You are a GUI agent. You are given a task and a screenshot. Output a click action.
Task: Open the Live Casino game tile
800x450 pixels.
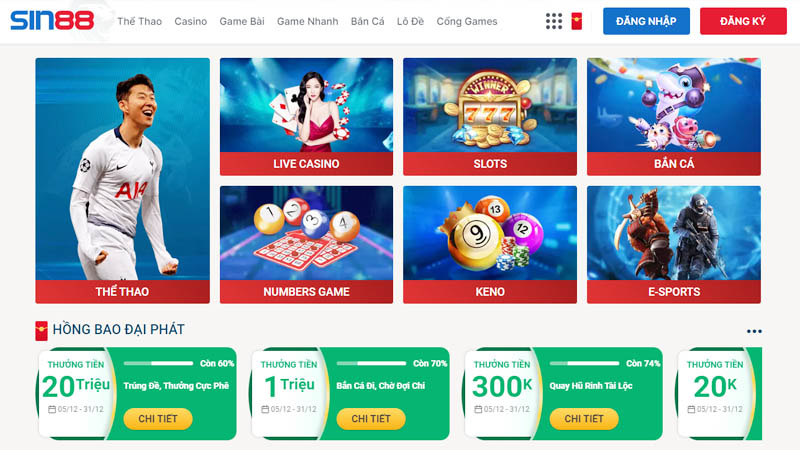(306, 117)
